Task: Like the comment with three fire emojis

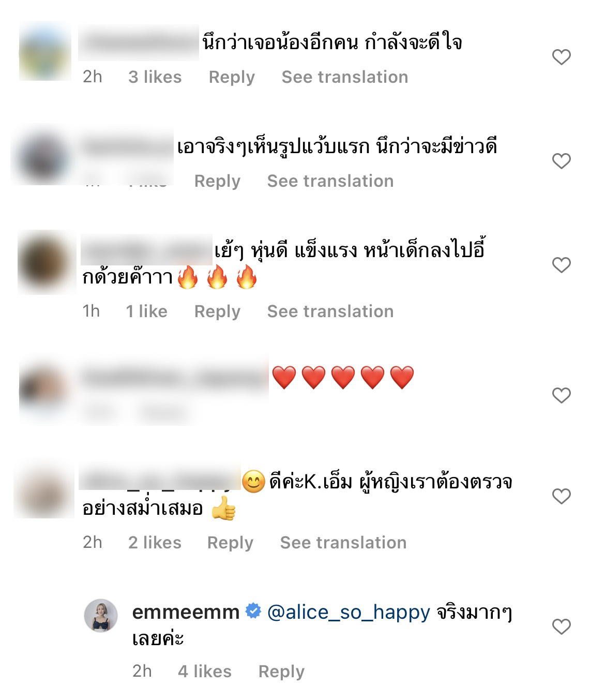Action: pos(561,265)
